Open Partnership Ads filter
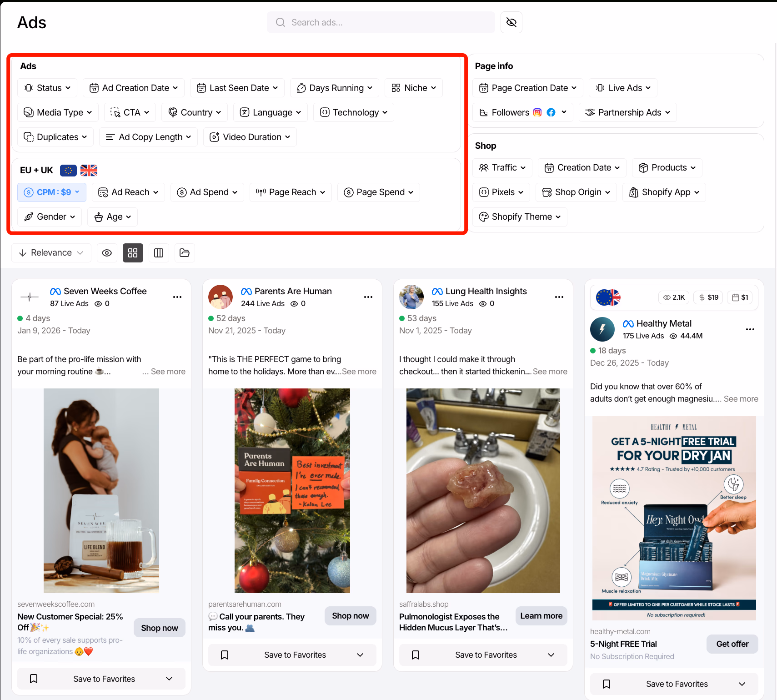This screenshot has width=777, height=700. (x=628, y=112)
